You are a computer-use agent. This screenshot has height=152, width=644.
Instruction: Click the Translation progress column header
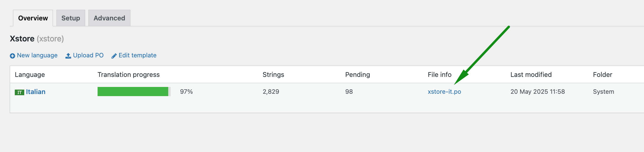click(129, 75)
